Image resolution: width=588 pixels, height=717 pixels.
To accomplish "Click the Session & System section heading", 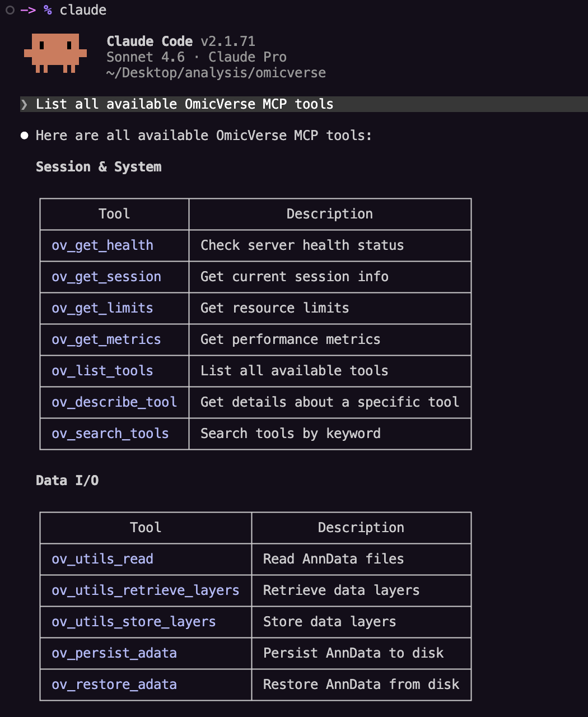I will (x=99, y=167).
